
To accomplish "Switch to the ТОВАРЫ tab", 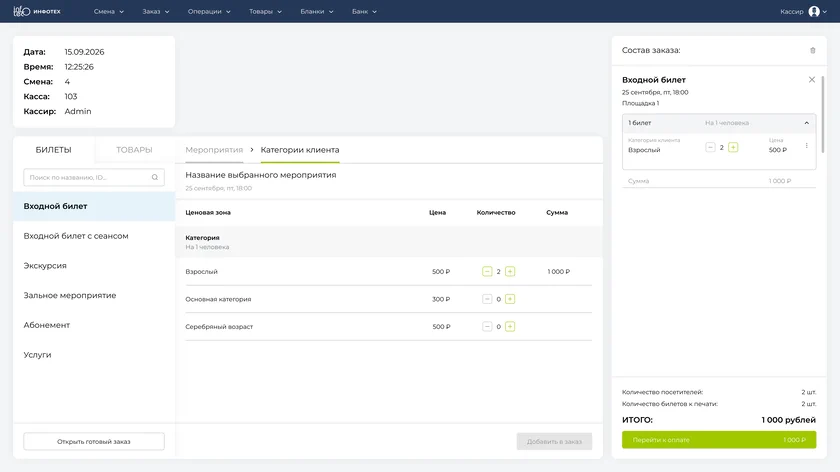I will [x=134, y=150].
